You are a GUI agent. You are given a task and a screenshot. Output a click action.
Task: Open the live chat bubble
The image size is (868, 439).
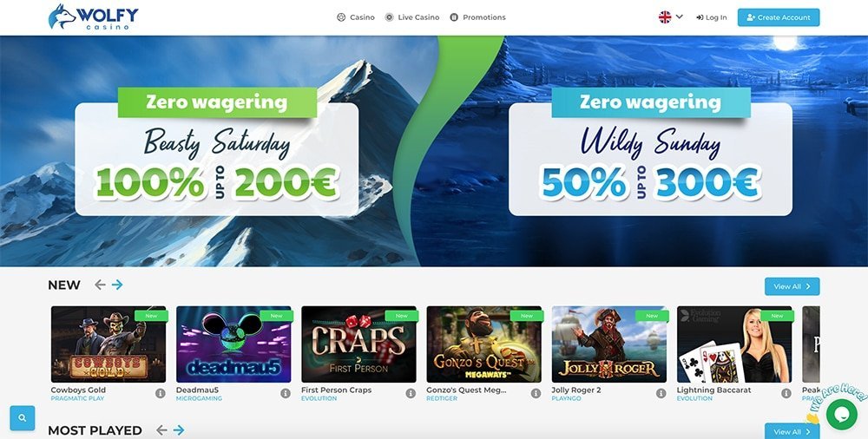click(x=841, y=414)
